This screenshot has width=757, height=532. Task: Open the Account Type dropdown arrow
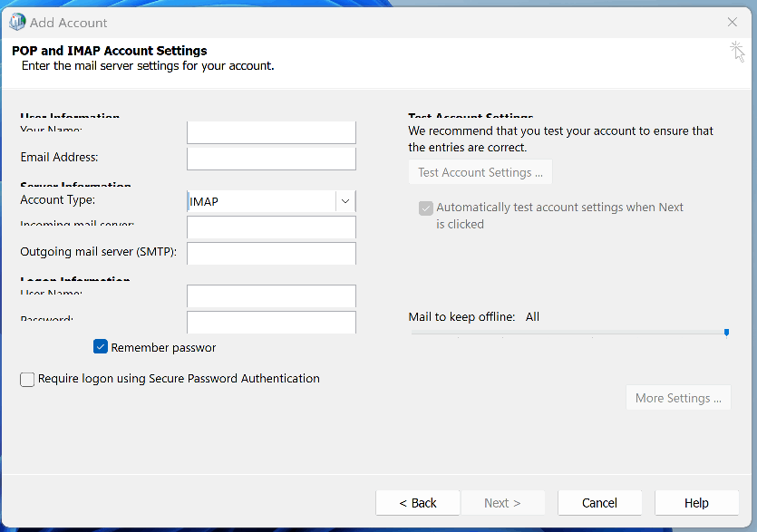click(x=345, y=201)
